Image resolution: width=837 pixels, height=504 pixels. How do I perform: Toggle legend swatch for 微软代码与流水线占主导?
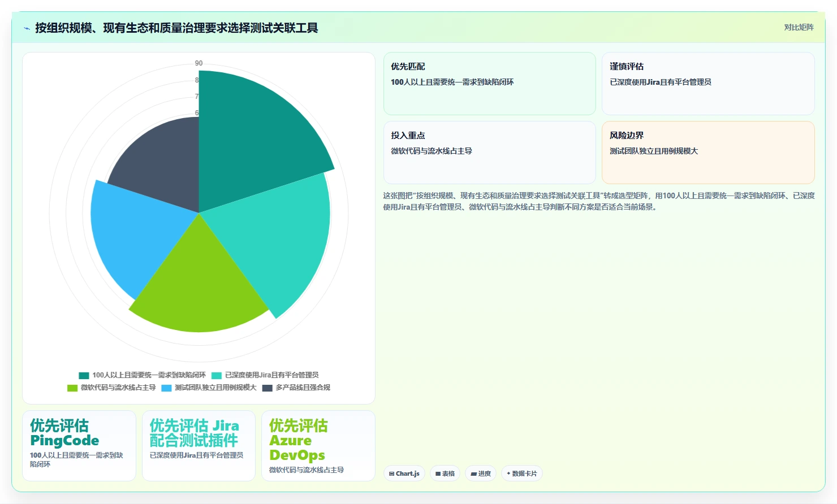(72, 388)
